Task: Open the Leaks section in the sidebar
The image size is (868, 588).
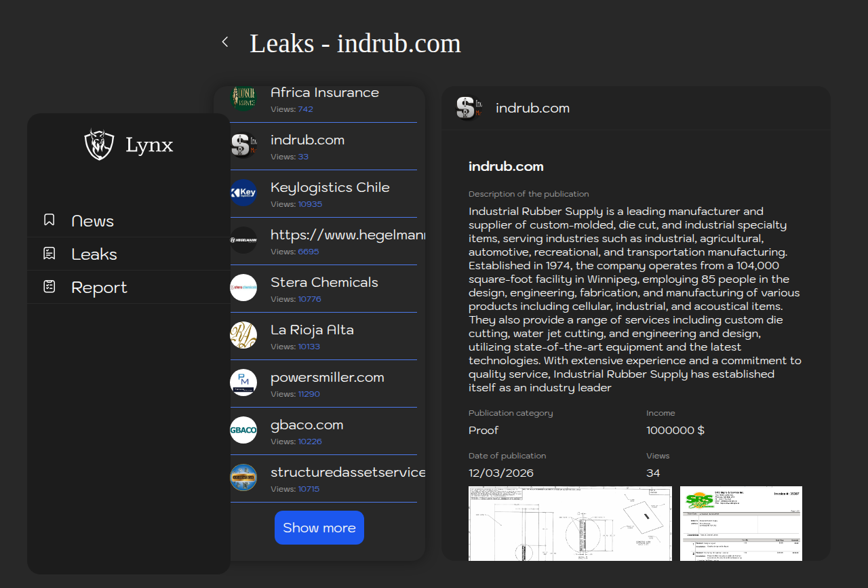Action: tap(94, 254)
